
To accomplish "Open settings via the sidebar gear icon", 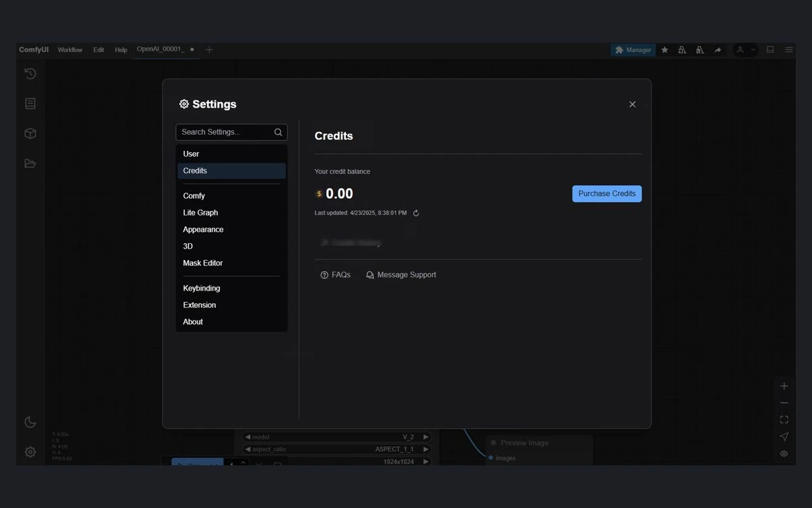I will pyautogui.click(x=30, y=452).
